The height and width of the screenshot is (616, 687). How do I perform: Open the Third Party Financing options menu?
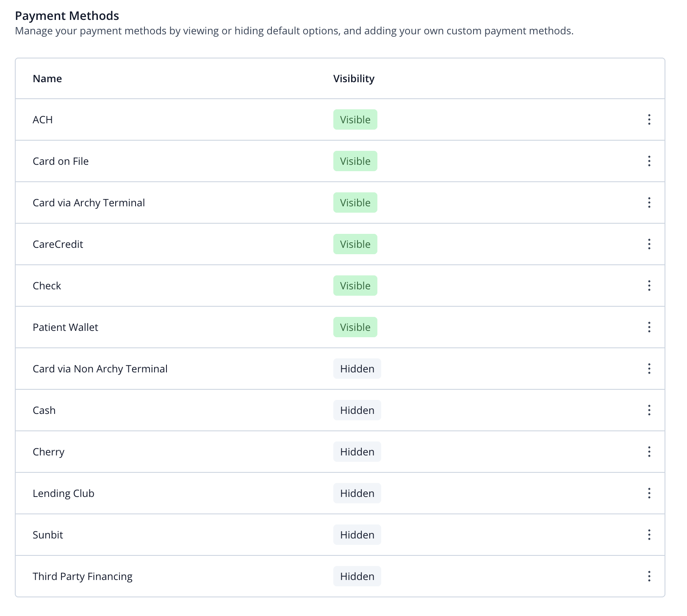[x=649, y=576]
